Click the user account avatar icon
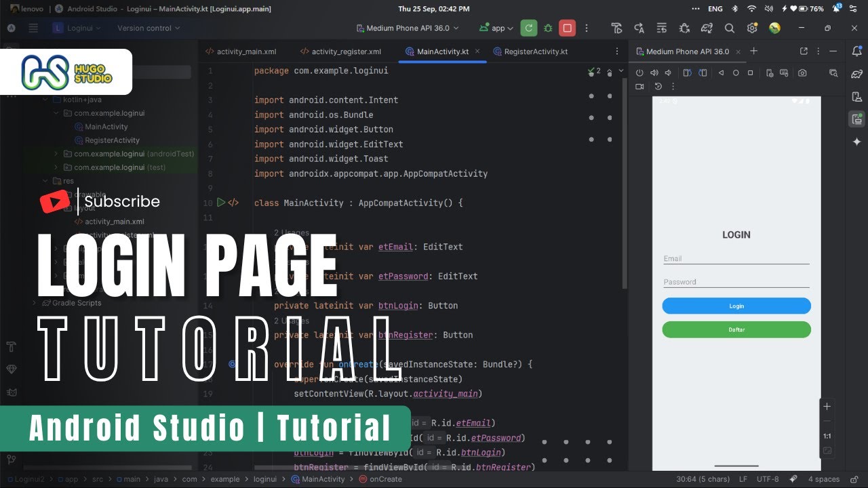Viewport: 868px width, 488px height. (x=774, y=28)
